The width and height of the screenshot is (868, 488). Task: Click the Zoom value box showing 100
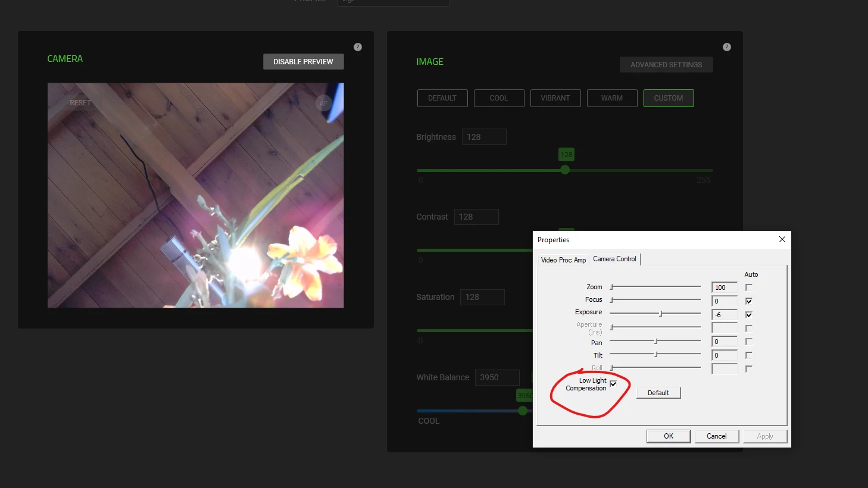[725, 287]
